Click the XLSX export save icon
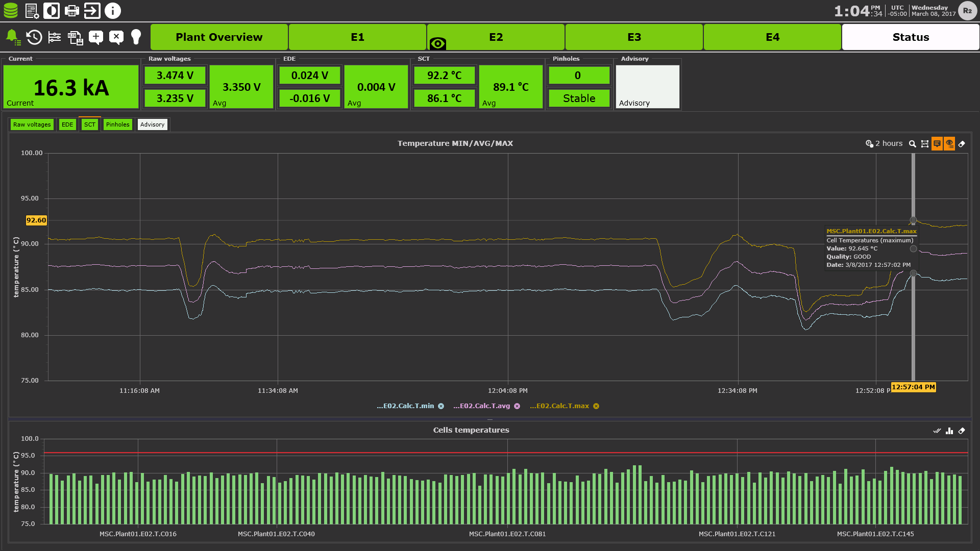Image resolution: width=980 pixels, height=551 pixels. (76, 38)
